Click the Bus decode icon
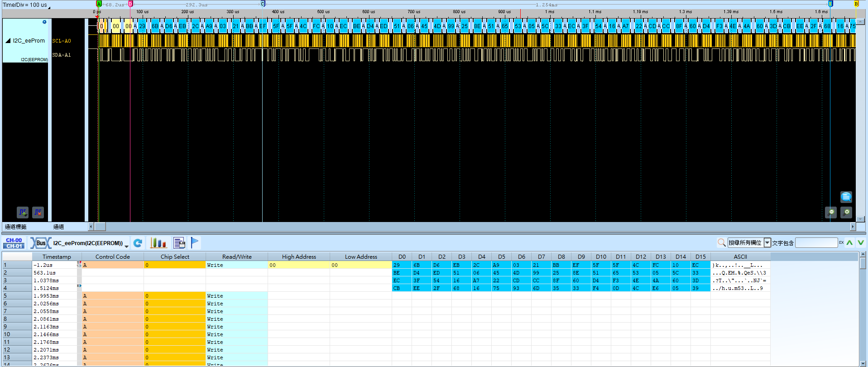 40,243
